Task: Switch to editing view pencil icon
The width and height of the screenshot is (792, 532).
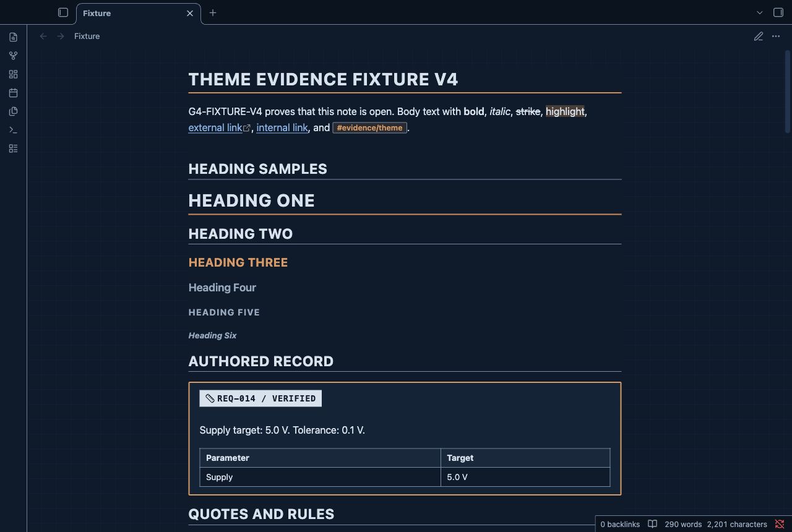Action: (x=759, y=36)
